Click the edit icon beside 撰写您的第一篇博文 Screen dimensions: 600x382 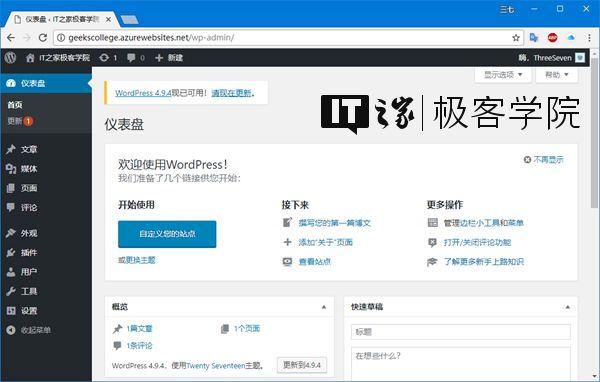click(x=287, y=222)
